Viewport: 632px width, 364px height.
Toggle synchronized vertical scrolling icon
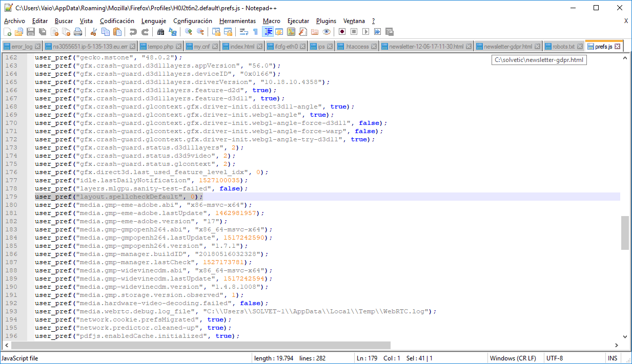[x=216, y=32]
